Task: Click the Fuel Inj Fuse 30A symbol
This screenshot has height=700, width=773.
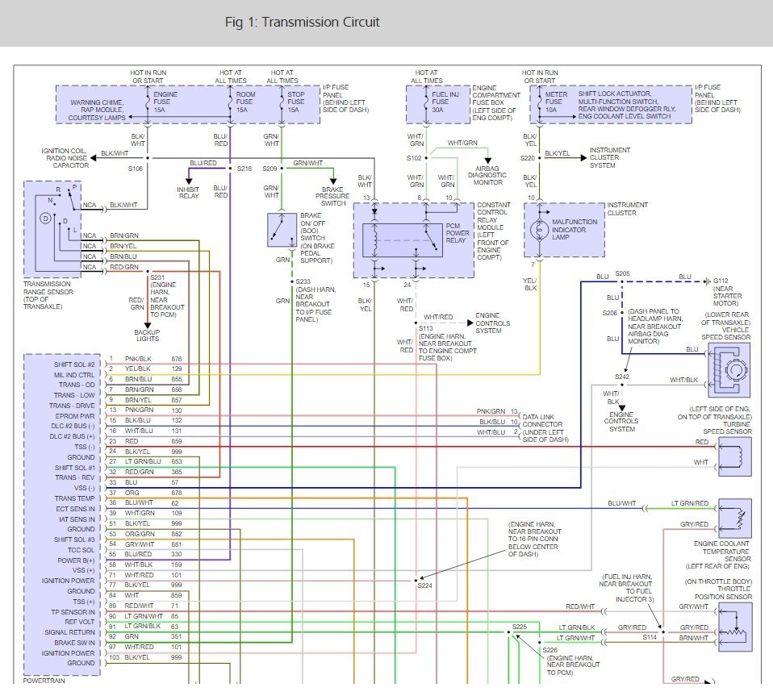Action: [426, 102]
